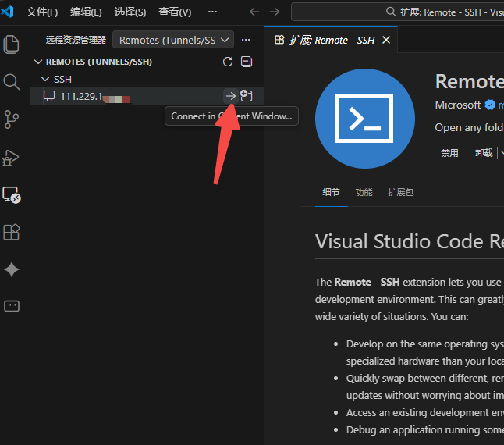
Task: Click the sparkle AI icon in activity bar
Action: 12,269
